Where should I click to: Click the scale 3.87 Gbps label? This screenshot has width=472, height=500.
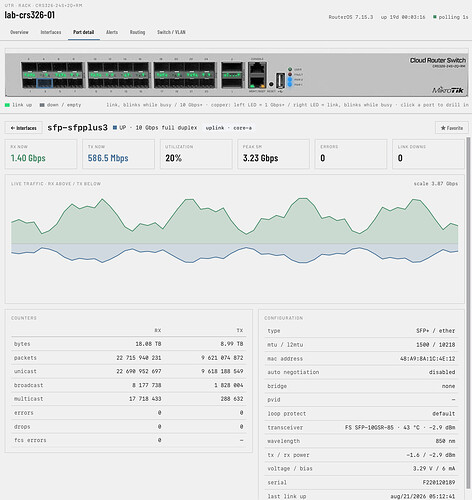point(436,184)
